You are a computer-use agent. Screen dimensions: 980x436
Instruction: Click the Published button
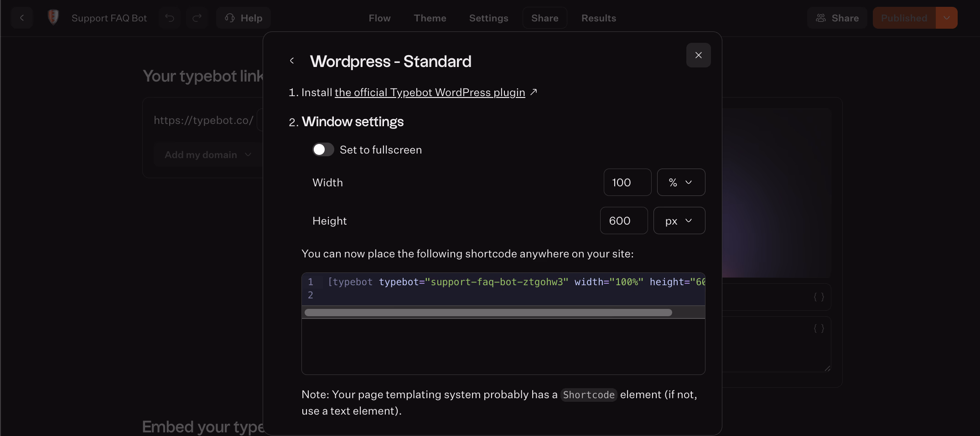point(904,18)
